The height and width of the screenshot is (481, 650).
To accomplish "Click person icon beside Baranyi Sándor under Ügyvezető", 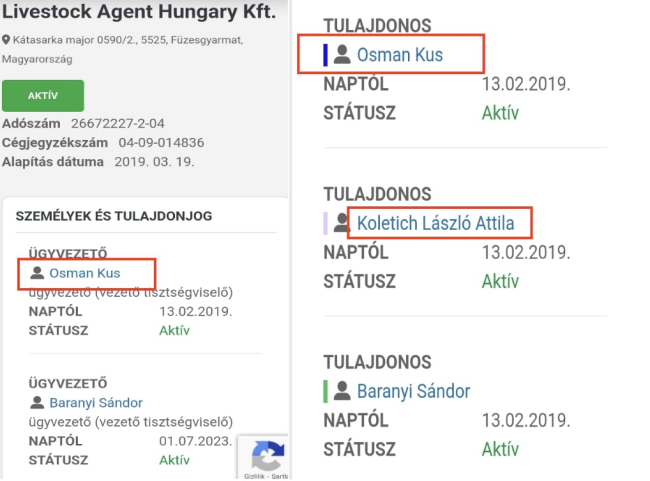I will pyautogui.click(x=38, y=403).
